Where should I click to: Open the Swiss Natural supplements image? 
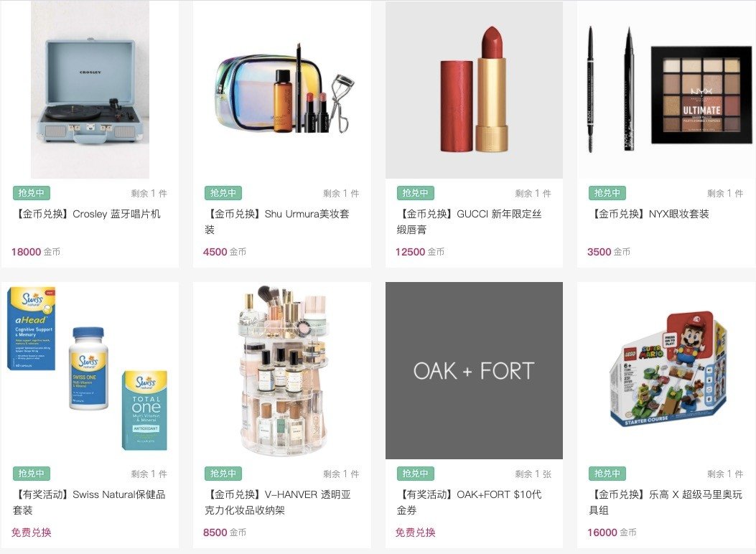[x=90, y=370]
